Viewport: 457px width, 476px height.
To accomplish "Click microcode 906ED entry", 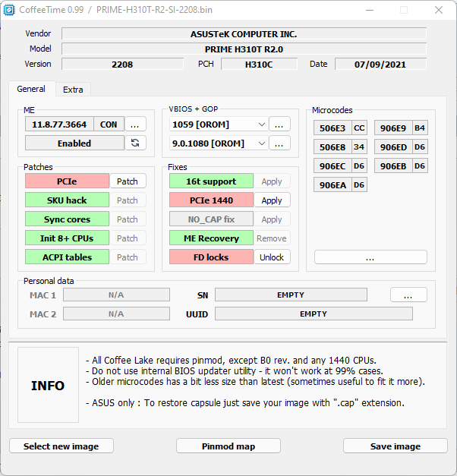I will point(393,147).
